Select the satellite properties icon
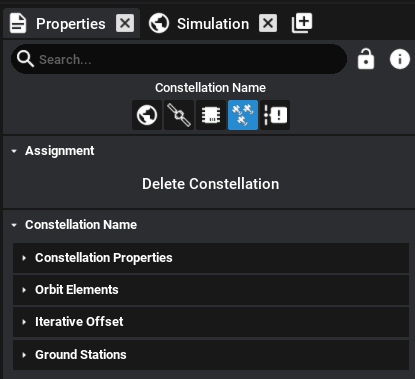The height and width of the screenshot is (379, 415). [179, 115]
